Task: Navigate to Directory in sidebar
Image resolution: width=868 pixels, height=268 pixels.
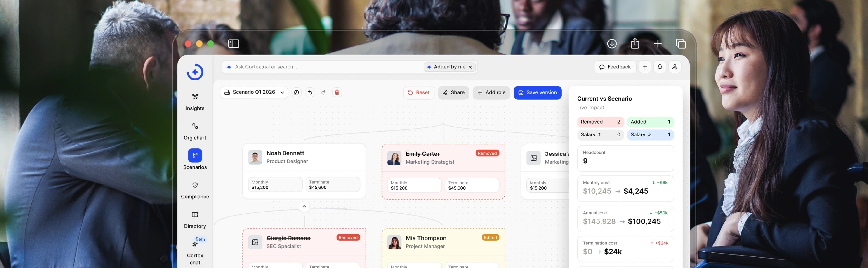Action: click(195, 220)
